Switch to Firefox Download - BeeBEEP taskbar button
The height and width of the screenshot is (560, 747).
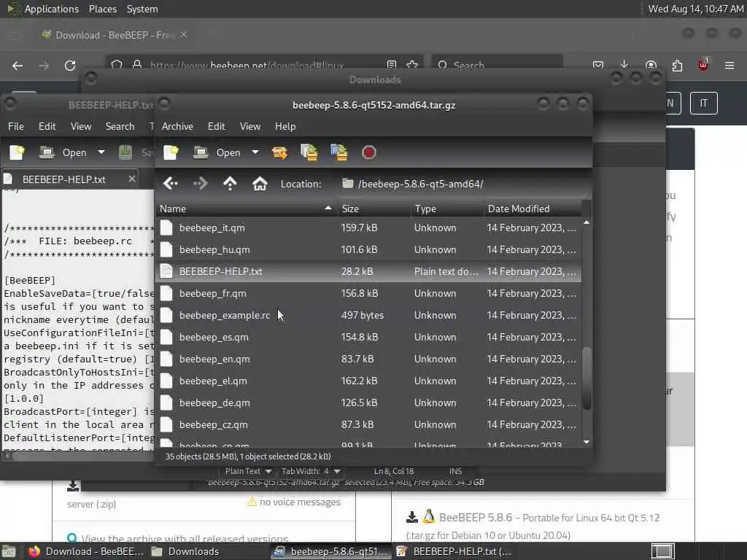[x=86, y=551]
